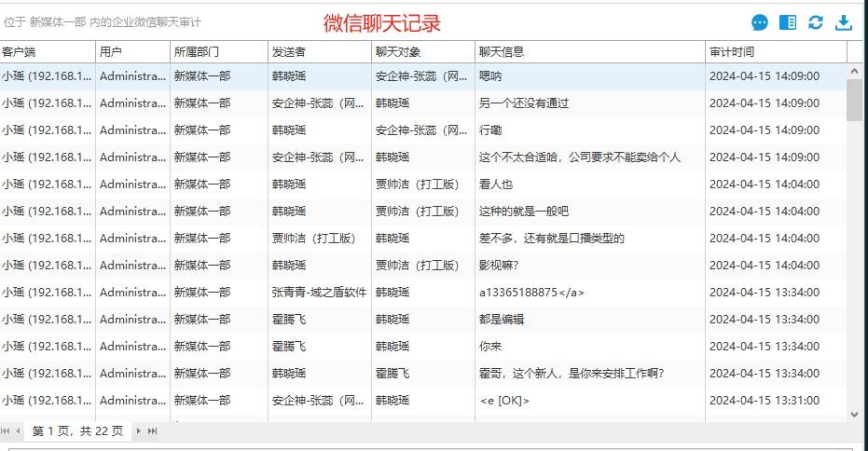Screen dimensions: 868x451
Task: Click 新媒体一部 department in 嗯呐 row
Action: click(x=202, y=76)
